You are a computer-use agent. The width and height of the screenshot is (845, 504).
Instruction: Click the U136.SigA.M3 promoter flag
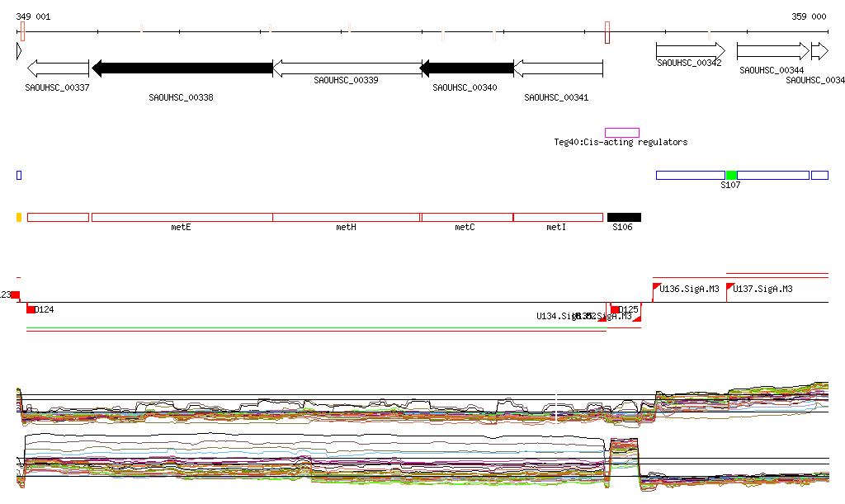(x=658, y=288)
